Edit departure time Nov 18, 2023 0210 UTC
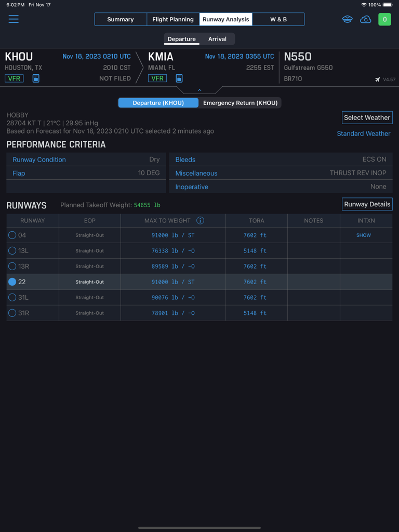 pos(97,56)
